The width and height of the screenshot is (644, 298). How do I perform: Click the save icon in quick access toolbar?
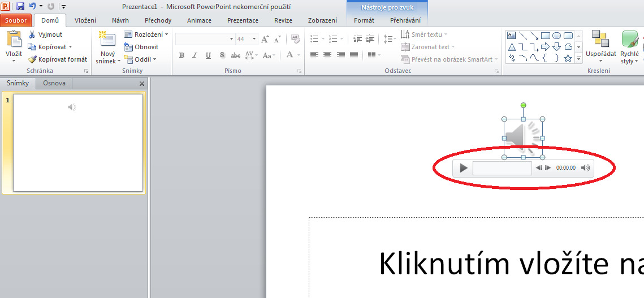coord(20,6)
